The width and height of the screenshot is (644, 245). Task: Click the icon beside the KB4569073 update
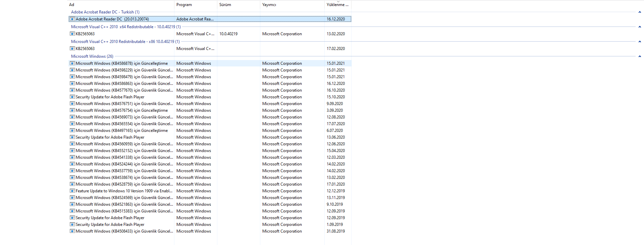point(72,117)
